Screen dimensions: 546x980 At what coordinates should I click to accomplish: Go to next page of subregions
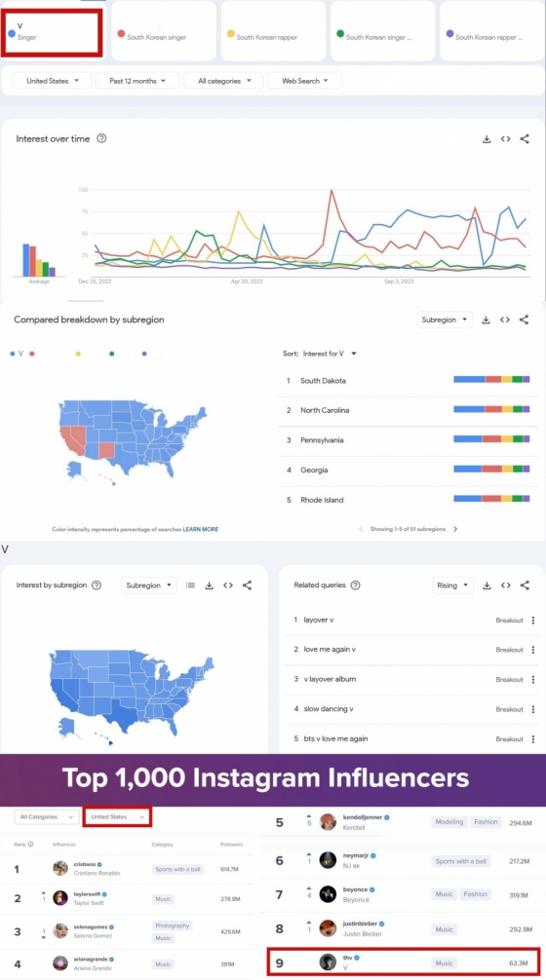(x=455, y=529)
